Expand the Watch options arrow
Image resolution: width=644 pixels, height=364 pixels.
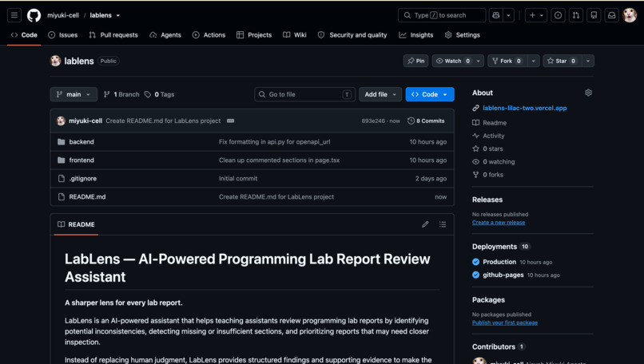pyautogui.click(x=478, y=61)
